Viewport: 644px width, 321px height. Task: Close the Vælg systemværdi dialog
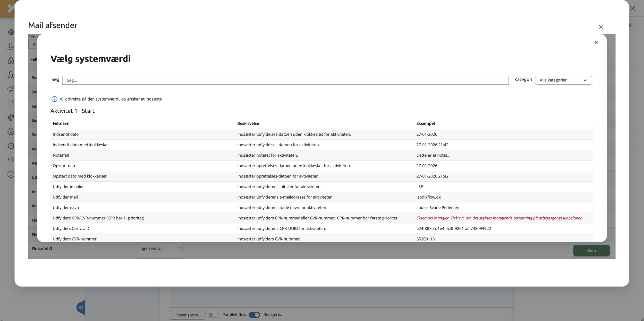[x=596, y=42]
